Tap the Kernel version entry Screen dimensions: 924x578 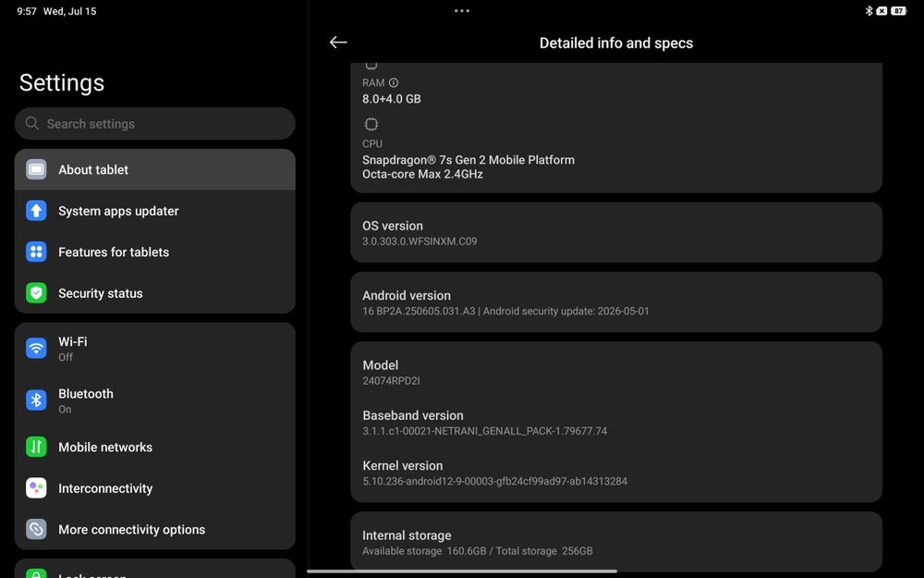coord(615,473)
